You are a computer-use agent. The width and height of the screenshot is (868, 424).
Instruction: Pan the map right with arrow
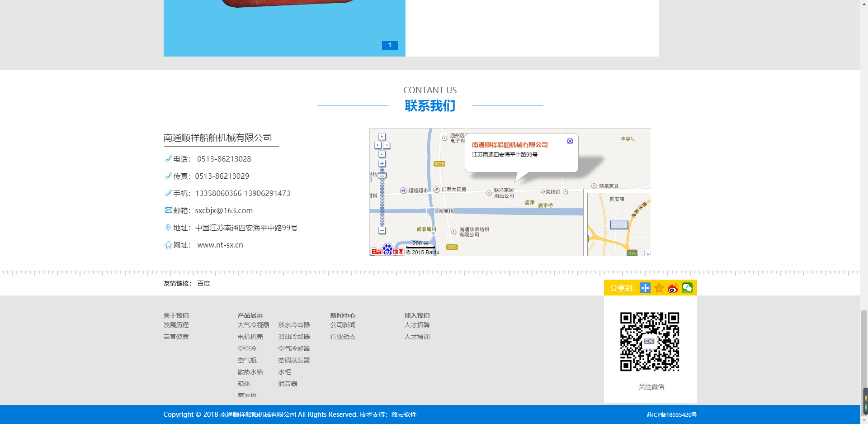(x=387, y=145)
